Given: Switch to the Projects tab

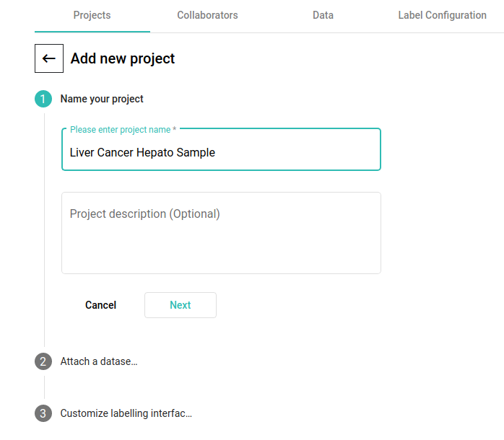Looking at the screenshot, I should (92, 15).
